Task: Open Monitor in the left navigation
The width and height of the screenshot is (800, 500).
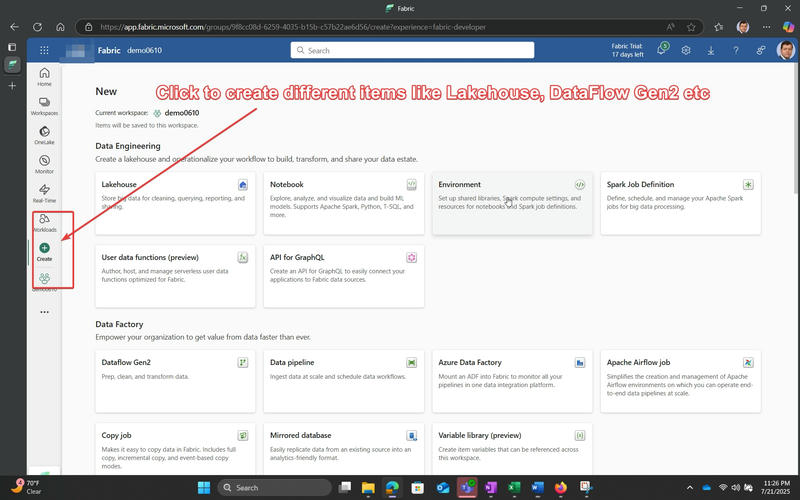Action: coord(44,164)
